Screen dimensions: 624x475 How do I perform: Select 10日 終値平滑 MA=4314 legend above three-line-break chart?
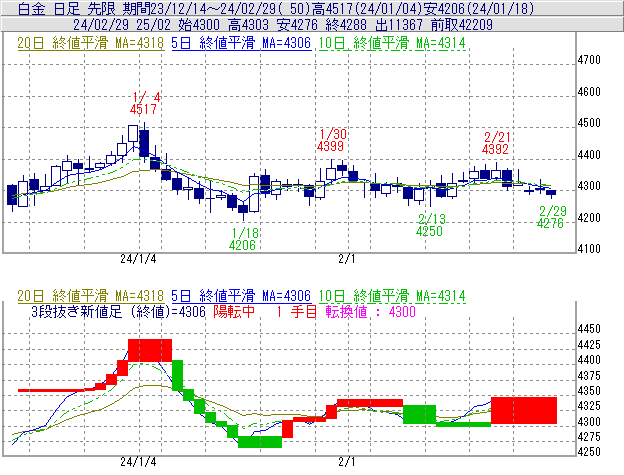click(392, 296)
